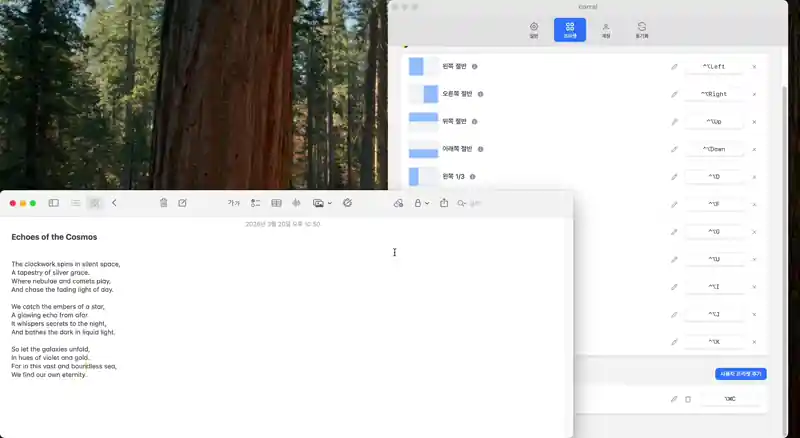Click the ^⌥Up shortcut field

[x=714, y=122]
